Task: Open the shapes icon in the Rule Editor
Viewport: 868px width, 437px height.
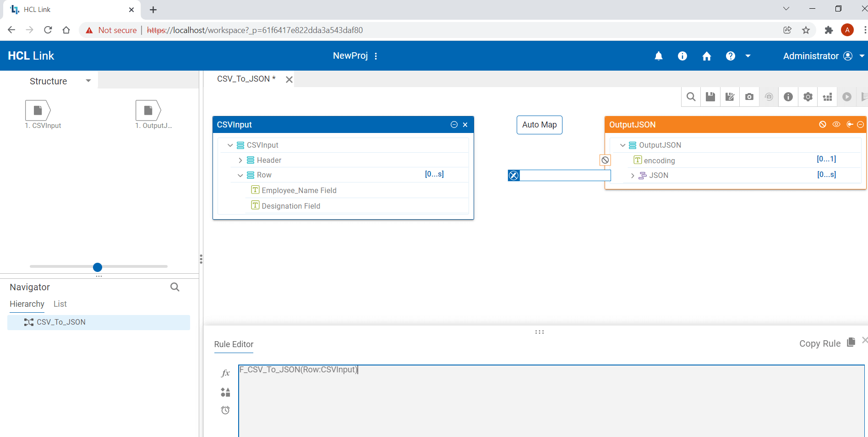Action: coord(225,392)
